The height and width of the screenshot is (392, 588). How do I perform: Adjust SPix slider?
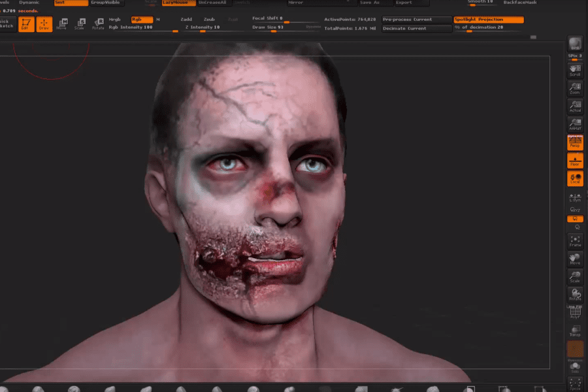coord(575,57)
